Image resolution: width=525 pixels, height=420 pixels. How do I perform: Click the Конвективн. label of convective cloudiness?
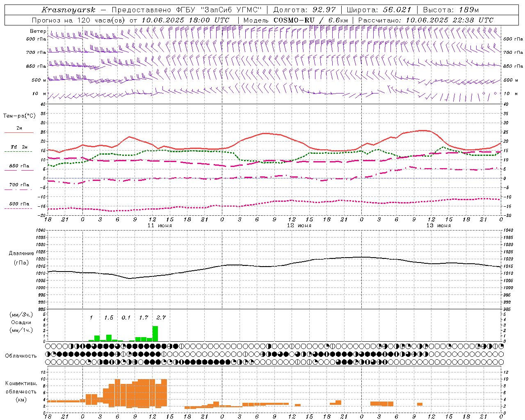(x=21, y=383)
